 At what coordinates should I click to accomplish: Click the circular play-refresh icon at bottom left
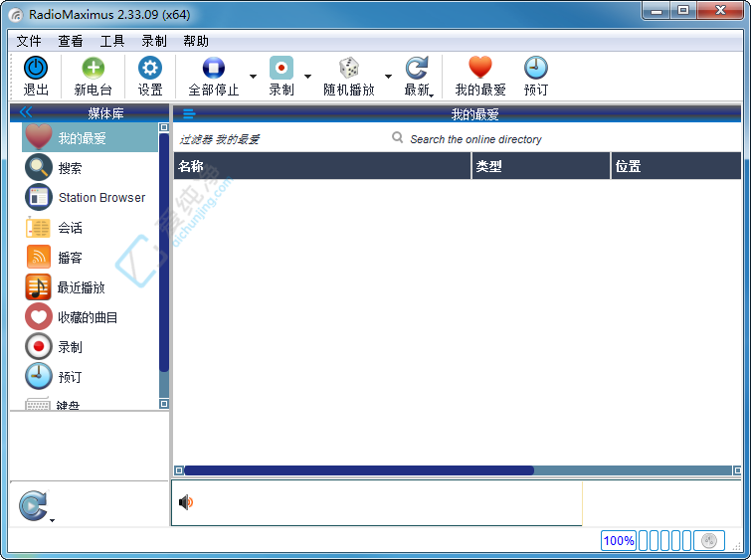pyautogui.click(x=33, y=505)
